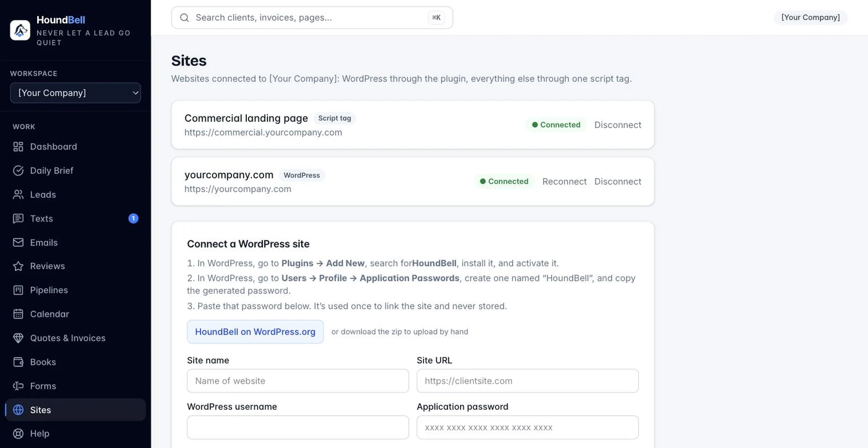
Task: Click the Connected status of yourcompany.com
Action: point(504,182)
